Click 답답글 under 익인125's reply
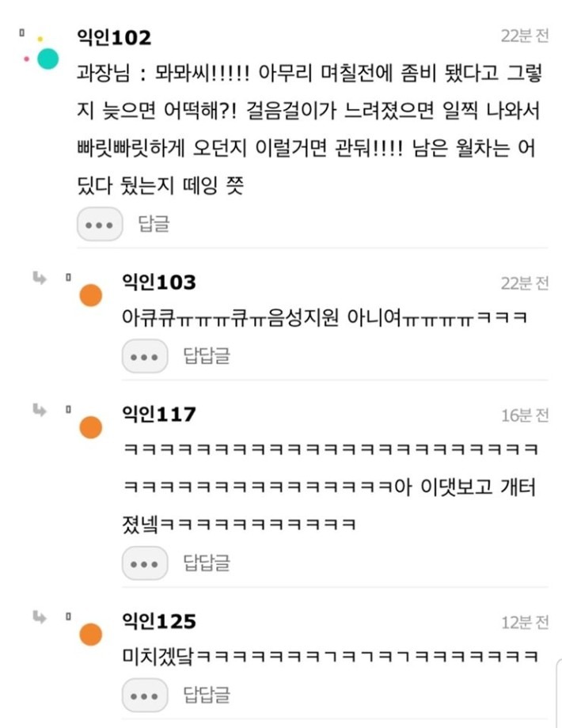The height and width of the screenshot is (728, 562). point(207,695)
